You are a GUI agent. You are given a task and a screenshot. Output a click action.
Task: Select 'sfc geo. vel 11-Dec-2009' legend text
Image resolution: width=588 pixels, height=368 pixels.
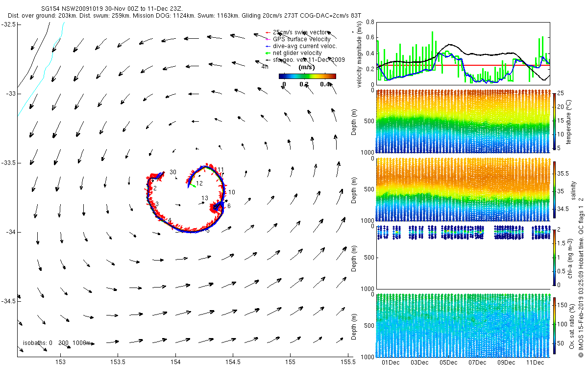[x=309, y=60]
